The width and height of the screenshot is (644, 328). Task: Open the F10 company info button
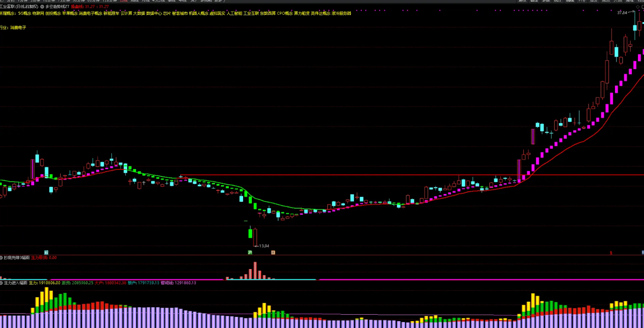(582, 1)
